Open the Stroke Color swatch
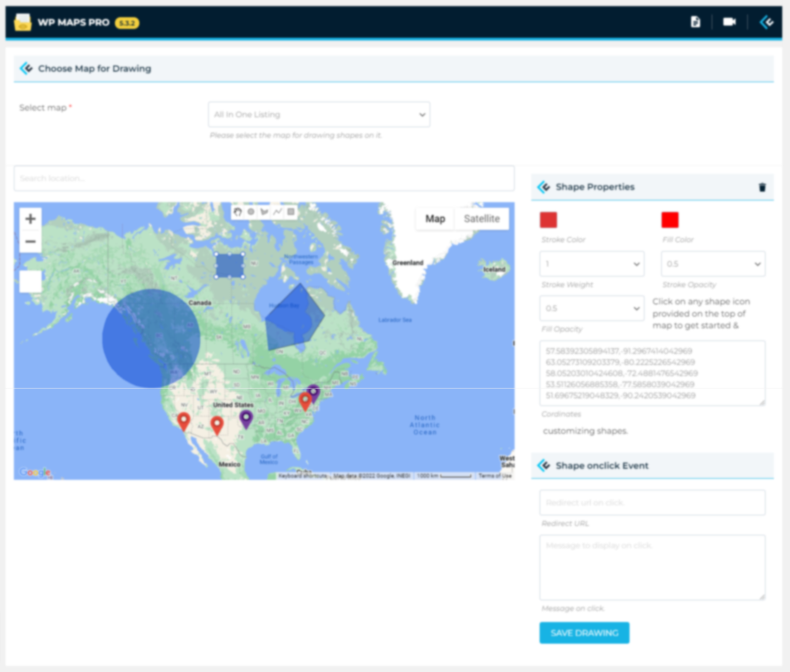The height and width of the screenshot is (672, 790). pos(549,220)
